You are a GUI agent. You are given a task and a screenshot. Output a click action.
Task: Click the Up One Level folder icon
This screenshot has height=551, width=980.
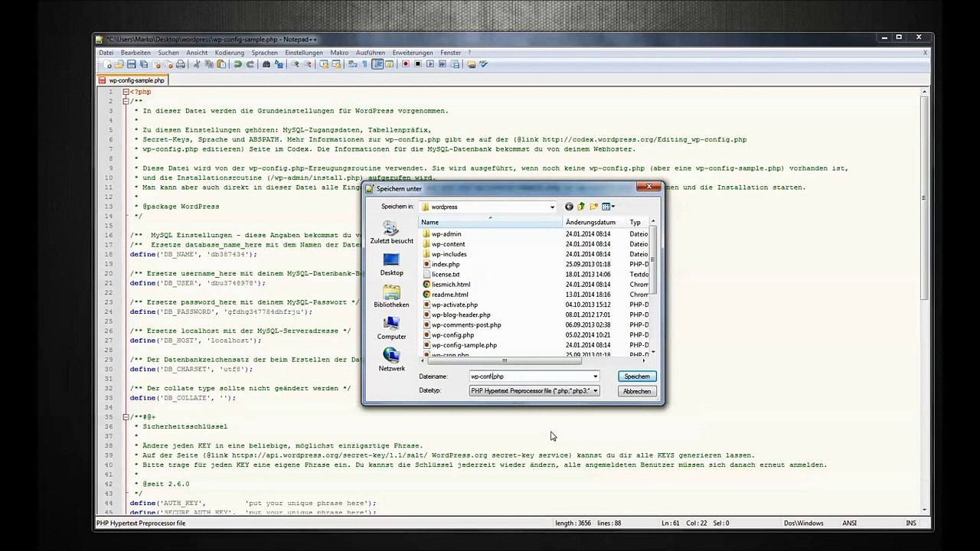(581, 207)
